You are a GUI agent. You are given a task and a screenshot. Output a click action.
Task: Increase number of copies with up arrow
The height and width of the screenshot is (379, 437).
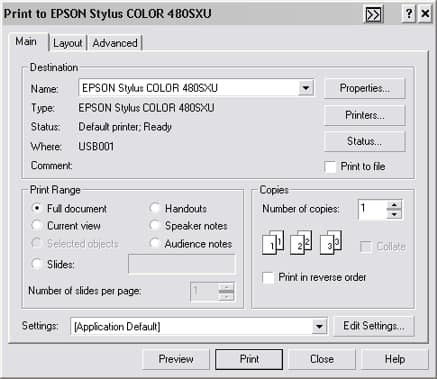pos(394,205)
